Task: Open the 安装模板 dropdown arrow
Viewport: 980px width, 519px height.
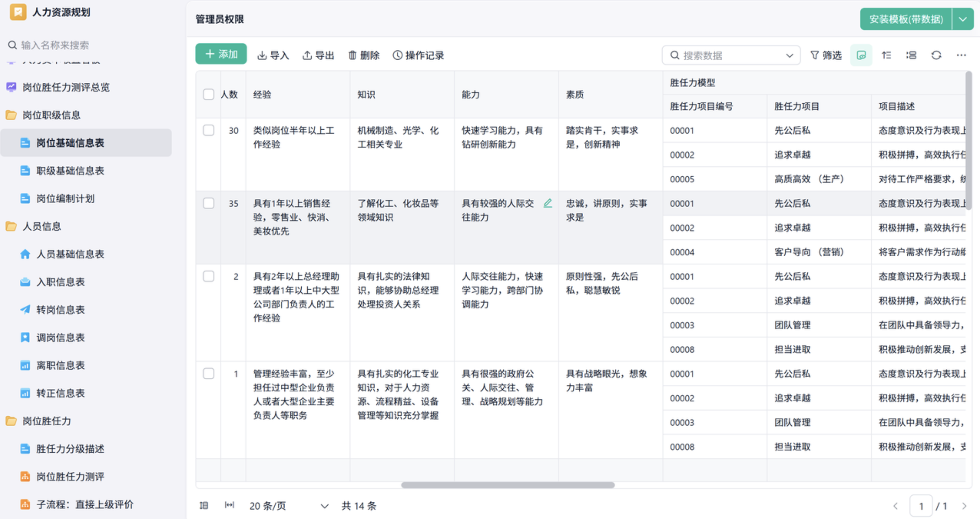Action: pyautogui.click(x=963, y=19)
